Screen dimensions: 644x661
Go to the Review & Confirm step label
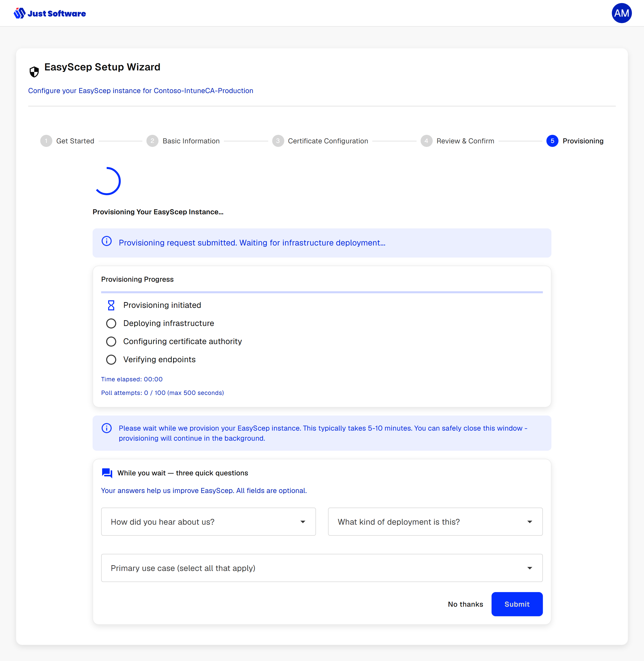(465, 141)
